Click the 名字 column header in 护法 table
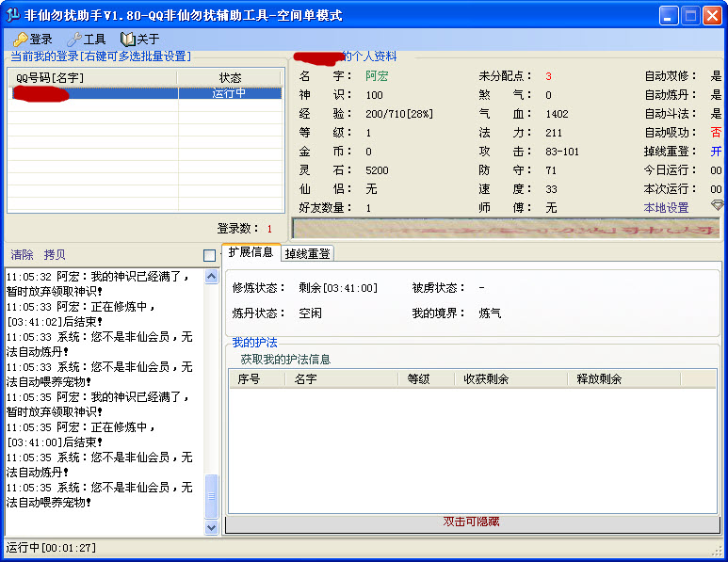Viewport: 728px width, 562px height. pos(342,379)
